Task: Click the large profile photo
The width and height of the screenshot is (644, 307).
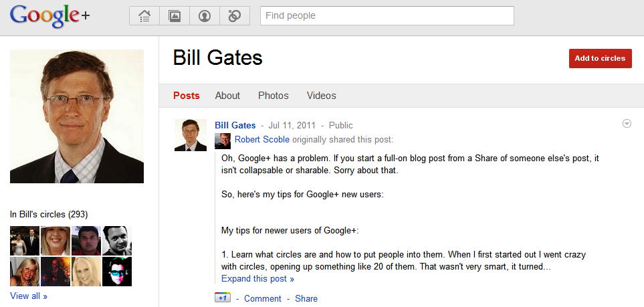Action: [77, 116]
